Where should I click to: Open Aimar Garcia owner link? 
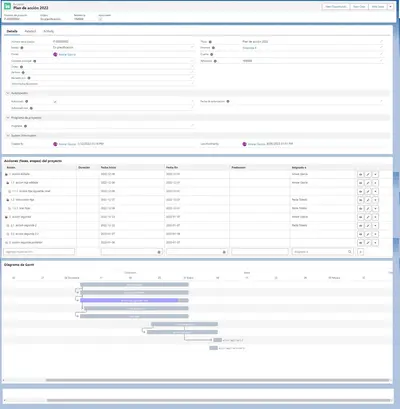pyautogui.click(x=67, y=54)
